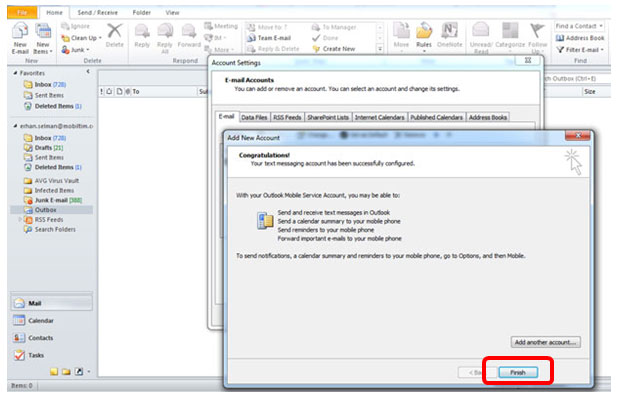Switch to the Contacts module
This screenshot has height=410, width=618.
click(x=52, y=338)
